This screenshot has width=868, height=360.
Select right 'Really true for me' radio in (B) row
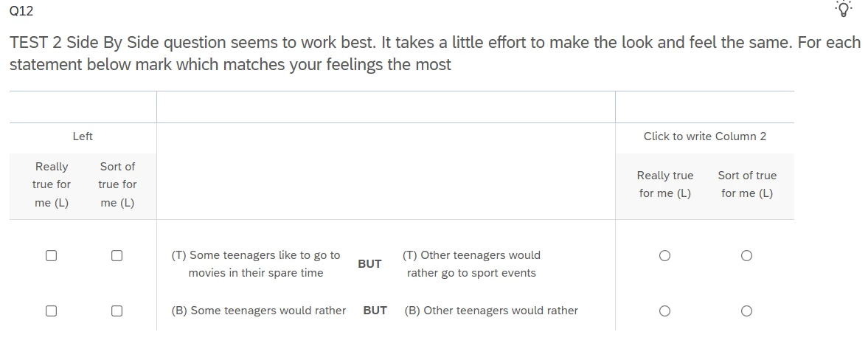tap(665, 311)
